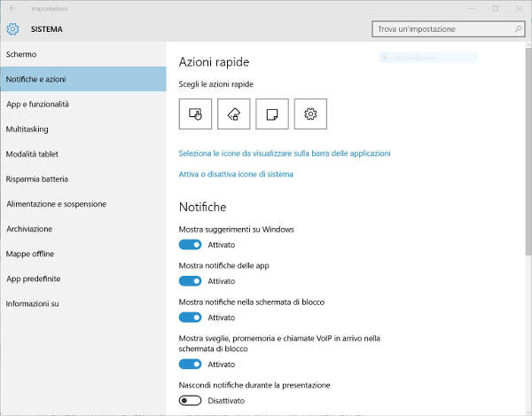Click the note quick action tile
The width and height of the screenshot is (532, 416).
click(x=272, y=114)
